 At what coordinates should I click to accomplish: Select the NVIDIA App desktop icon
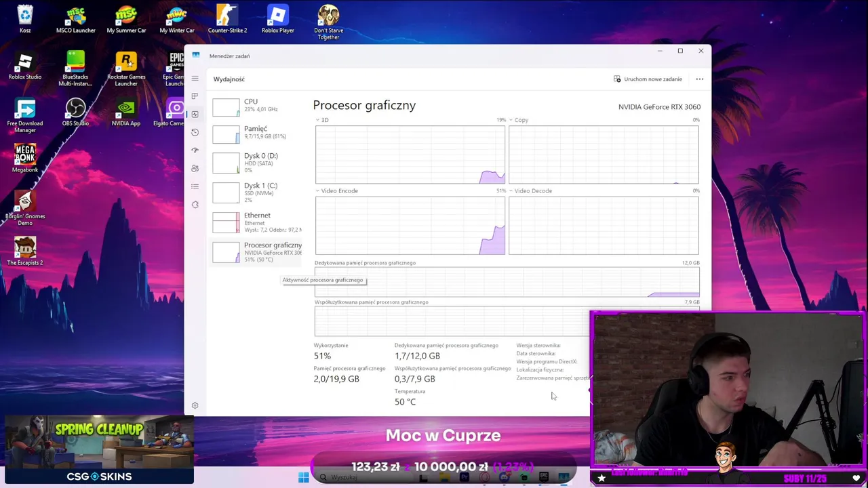pos(126,113)
